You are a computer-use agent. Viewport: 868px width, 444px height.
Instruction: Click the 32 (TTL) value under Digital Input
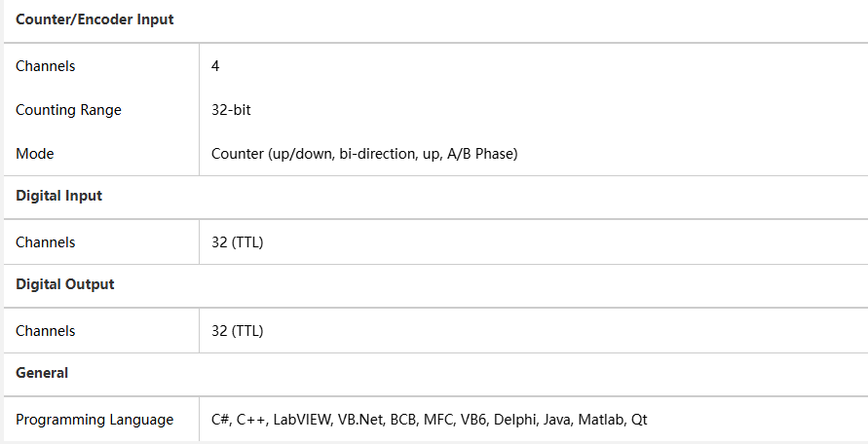click(237, 241)
